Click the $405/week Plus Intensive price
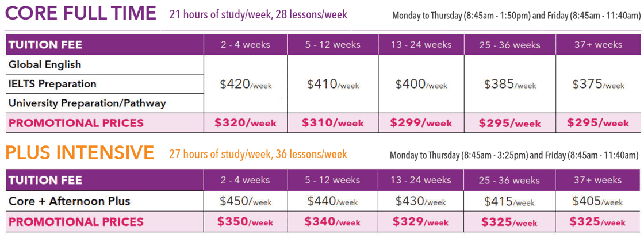644x238 pixels. (598, 201)
